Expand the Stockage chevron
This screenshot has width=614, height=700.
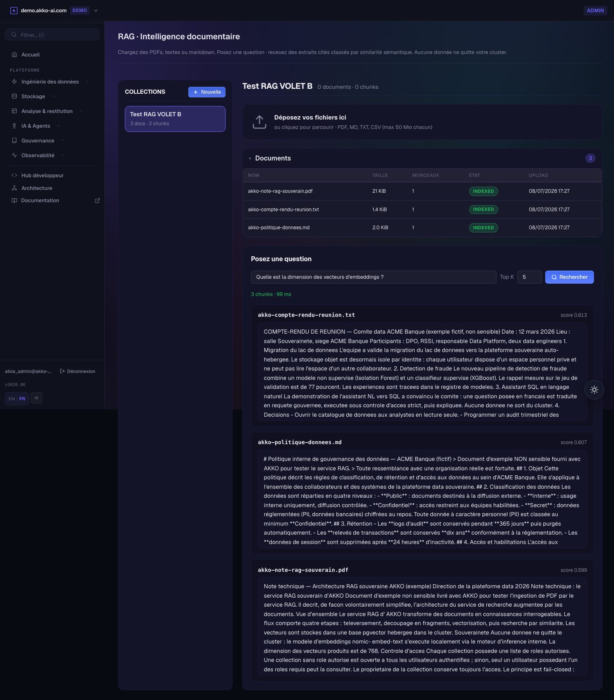(x=54, y=96)
